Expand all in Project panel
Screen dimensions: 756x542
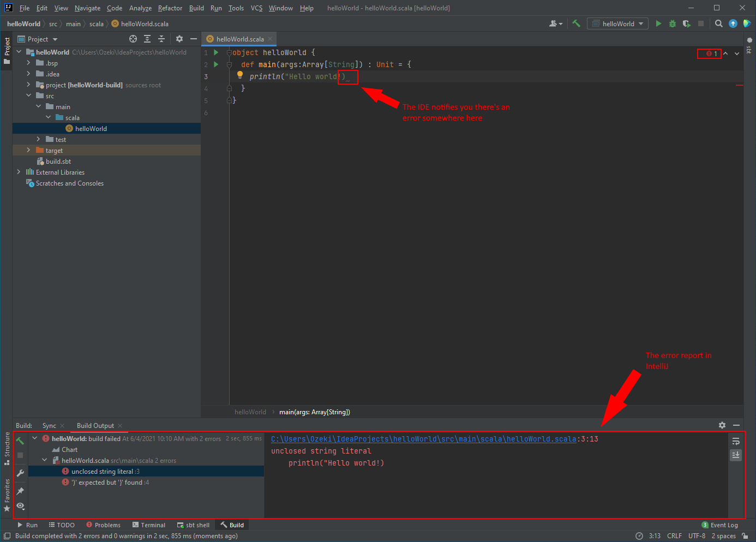(x=147, y=39)
